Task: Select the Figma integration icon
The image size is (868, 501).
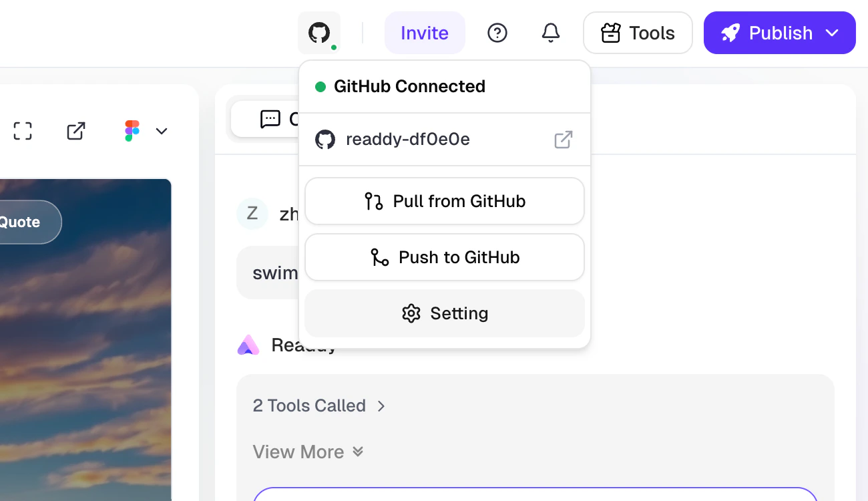Action: [x=132, y=130]
